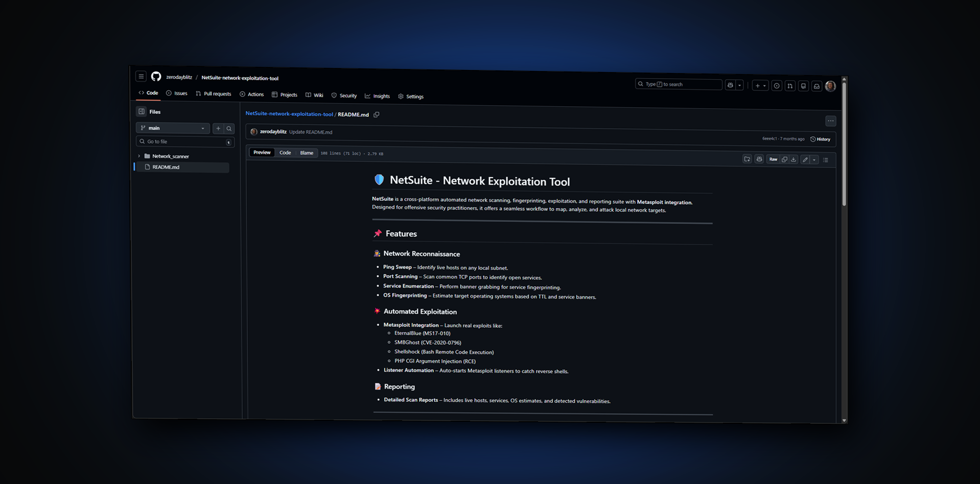View the commit History

pyautogui.click(x=820, y=139)
